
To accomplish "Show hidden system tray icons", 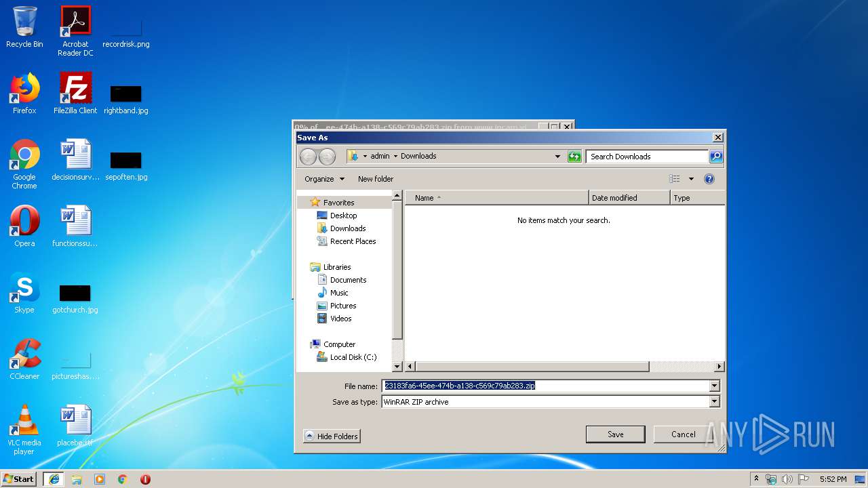I will coord(756,479).
